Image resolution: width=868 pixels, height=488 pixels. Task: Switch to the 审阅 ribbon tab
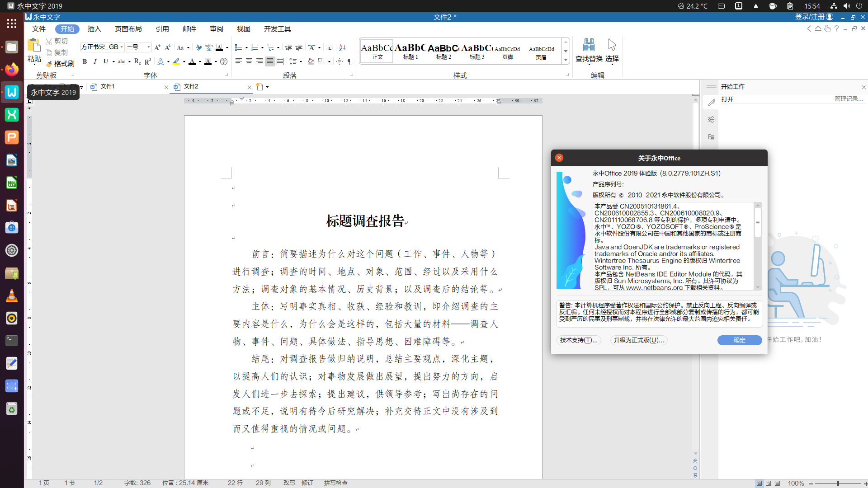tap(217, 29)
